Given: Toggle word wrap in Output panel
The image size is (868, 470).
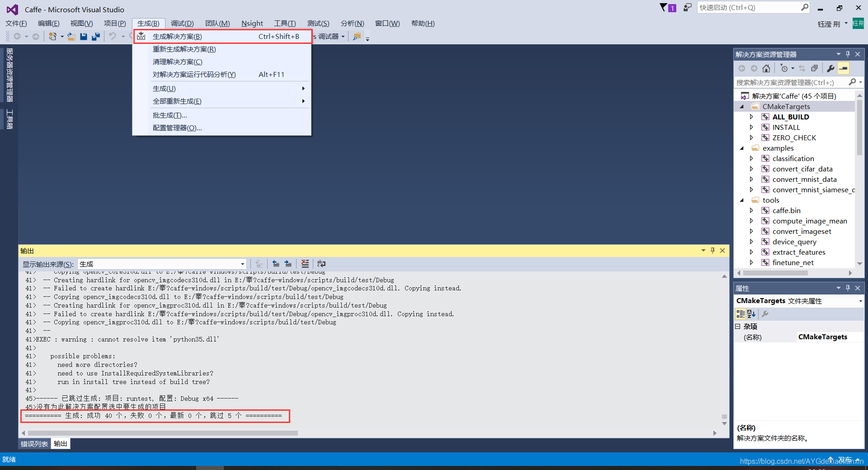Looking at the screenshot, I should pos(321,264).
